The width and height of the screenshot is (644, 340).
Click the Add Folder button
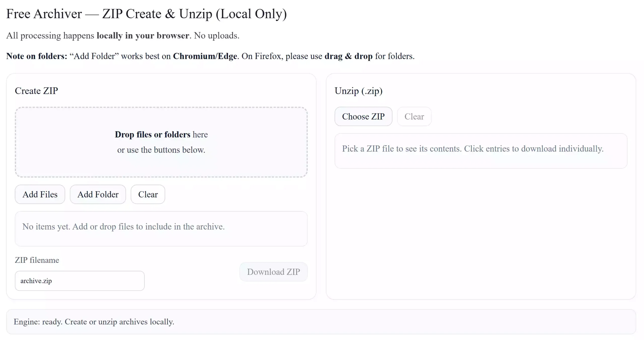point(98,194)
